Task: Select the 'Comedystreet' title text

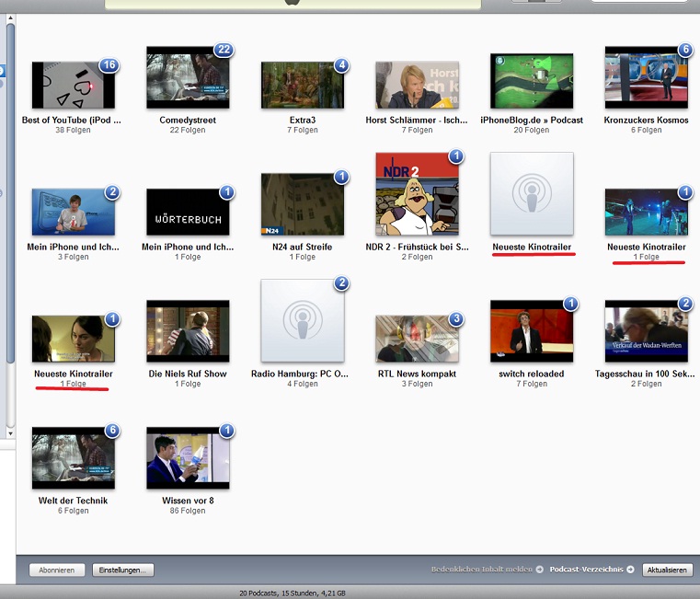Action: click(x=188, y=121)
